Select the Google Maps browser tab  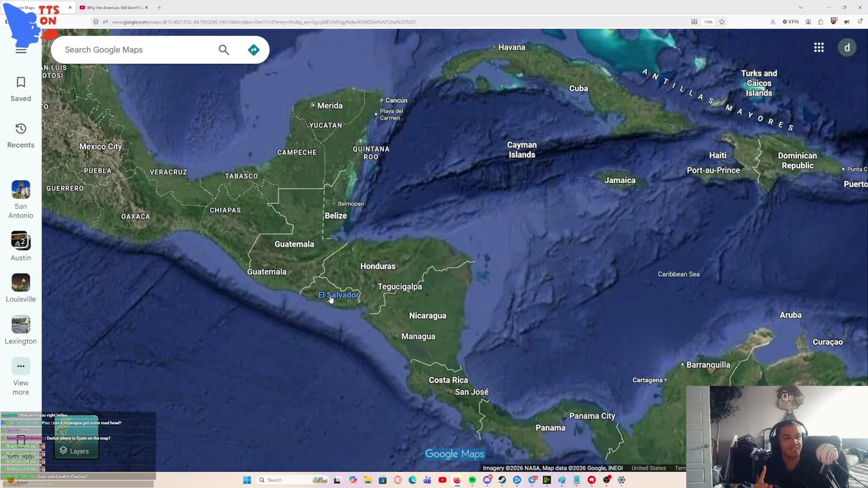(37, 7)
